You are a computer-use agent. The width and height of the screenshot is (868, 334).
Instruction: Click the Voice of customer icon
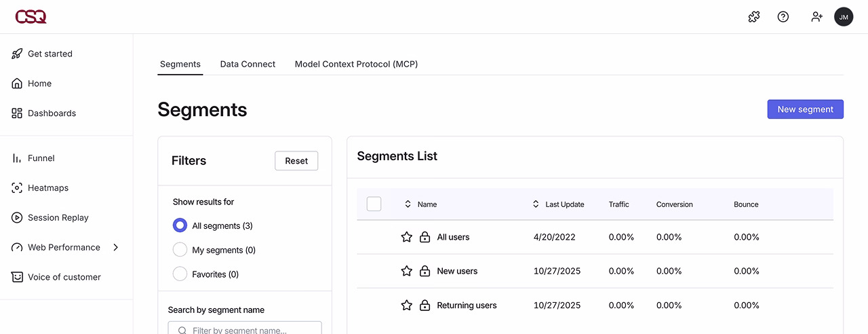point(17,277)
